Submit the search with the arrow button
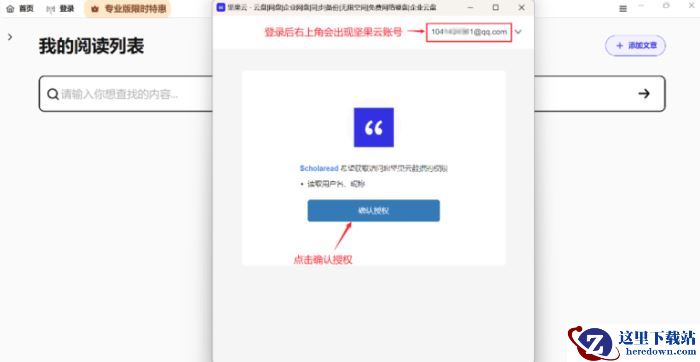Image resolution: width=700 pixels, height=362 pixels. [x=644, y=93]
